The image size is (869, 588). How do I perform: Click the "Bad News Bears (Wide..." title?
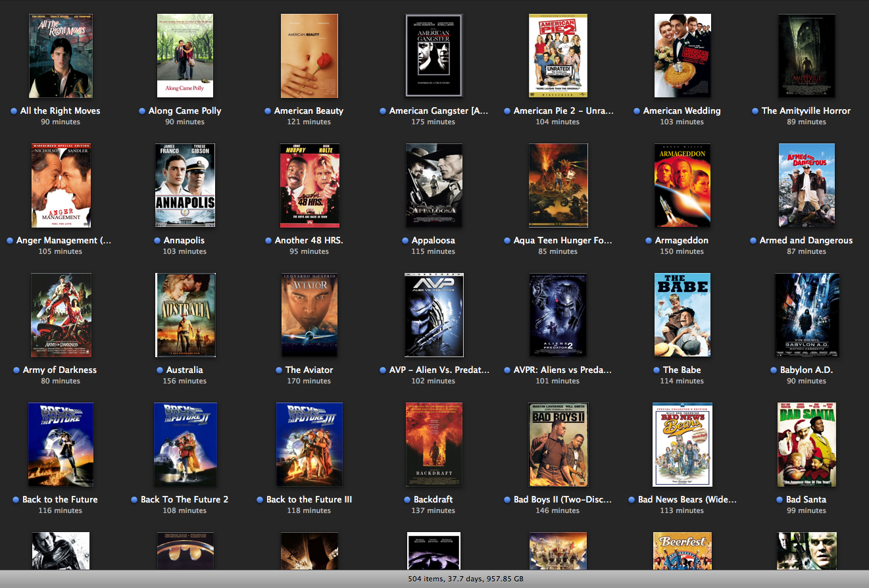(687, 499)
